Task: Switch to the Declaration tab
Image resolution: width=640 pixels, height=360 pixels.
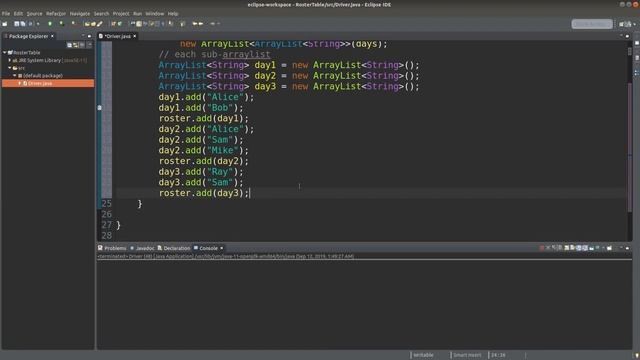Action: (x=174, y=248)
